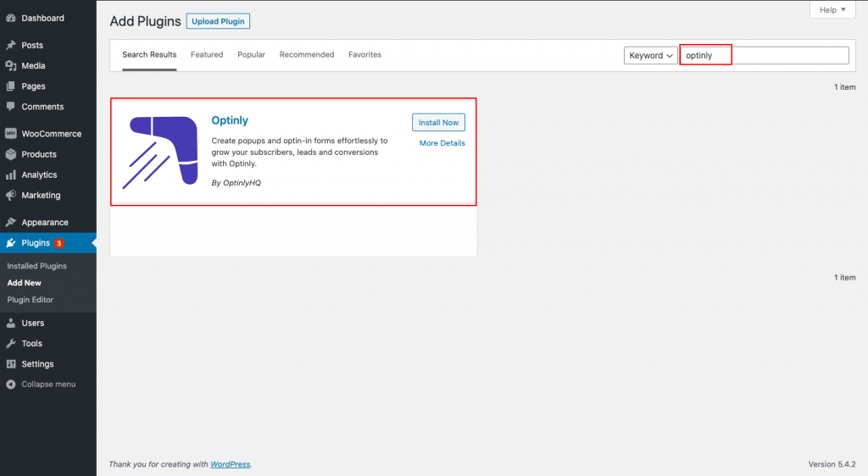This screenshot has width=868, height=476.
Task: Click the Appearance paintbrush icon
Action: point(10,222)
